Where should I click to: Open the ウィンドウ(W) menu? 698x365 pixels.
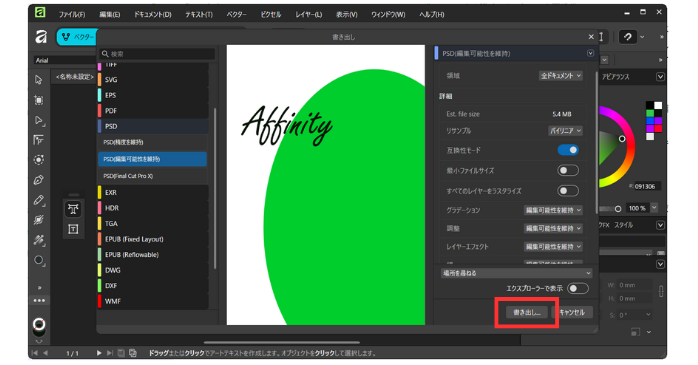388,14
